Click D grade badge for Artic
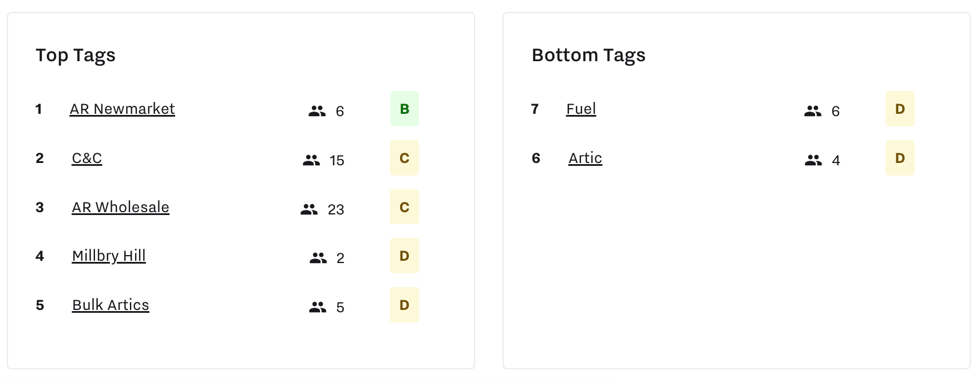The height and width of the screenshot is (382, 980). pos(900,158)
